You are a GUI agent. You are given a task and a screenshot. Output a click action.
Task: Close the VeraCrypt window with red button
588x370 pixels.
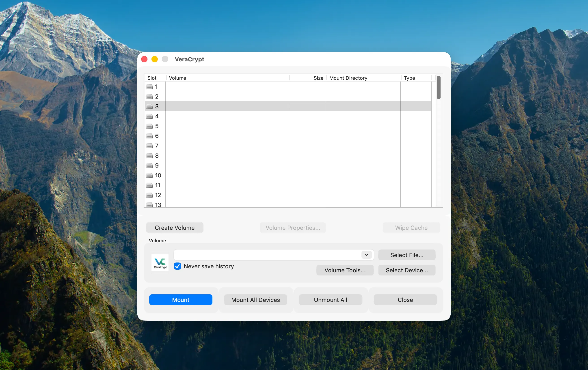point(144,59)
